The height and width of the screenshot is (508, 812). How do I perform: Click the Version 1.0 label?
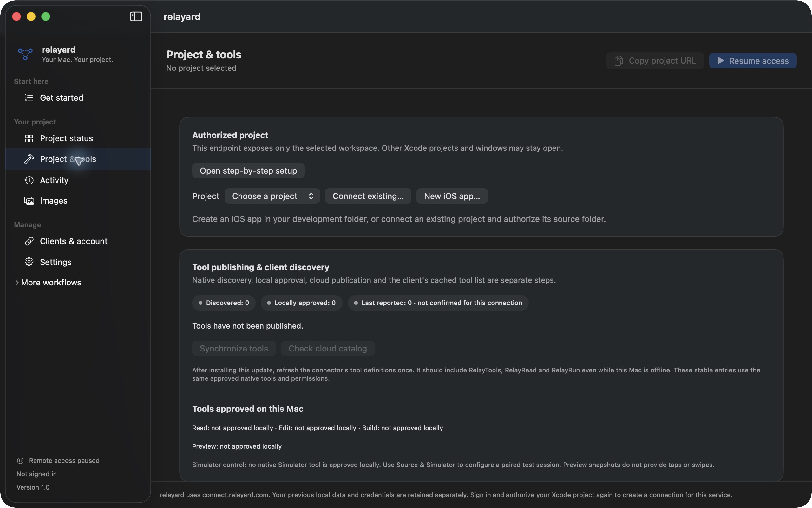point(33,487)
